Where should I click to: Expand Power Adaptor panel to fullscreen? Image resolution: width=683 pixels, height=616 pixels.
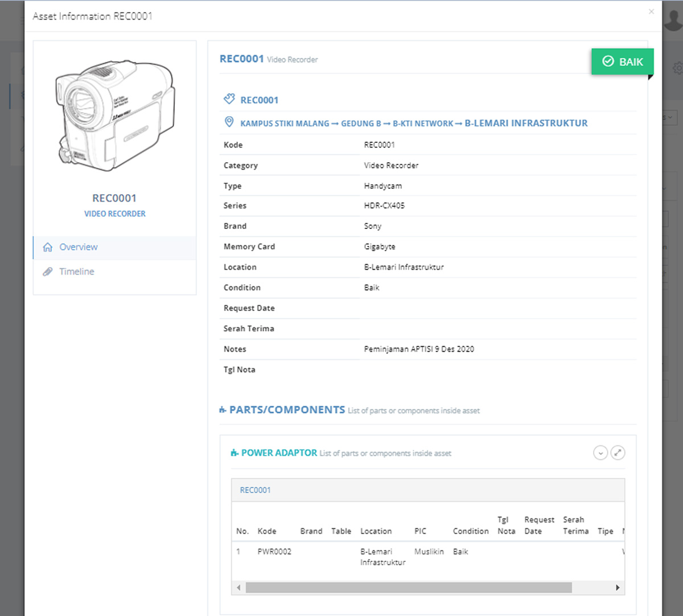618,453
